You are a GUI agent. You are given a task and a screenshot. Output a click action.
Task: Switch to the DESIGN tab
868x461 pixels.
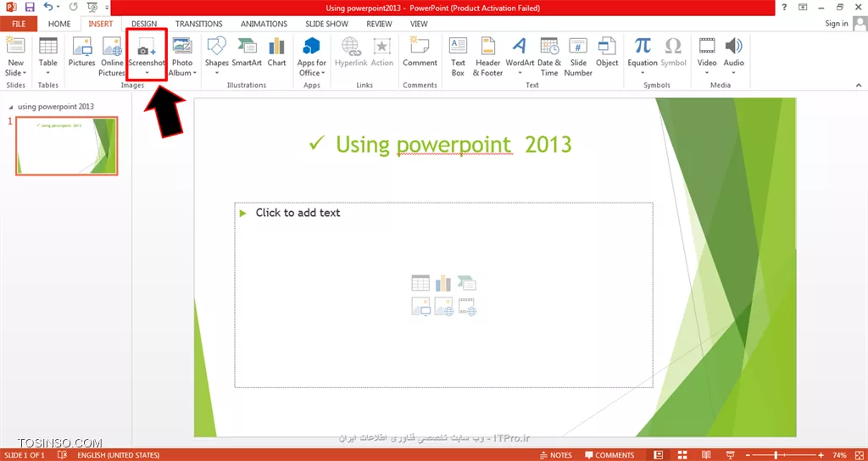144,24
